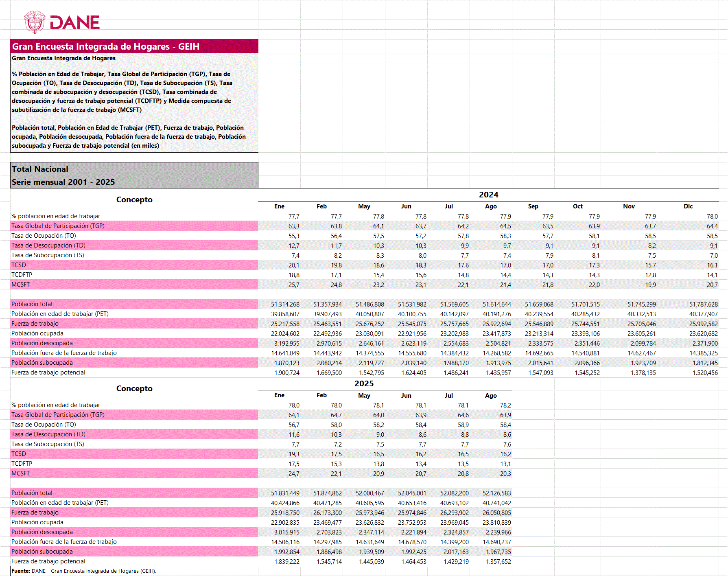Image resolution: width=728 pixels, height=576 pixels.
Task: Select the 2024 Nov header cell
Action: coord(629,206)
